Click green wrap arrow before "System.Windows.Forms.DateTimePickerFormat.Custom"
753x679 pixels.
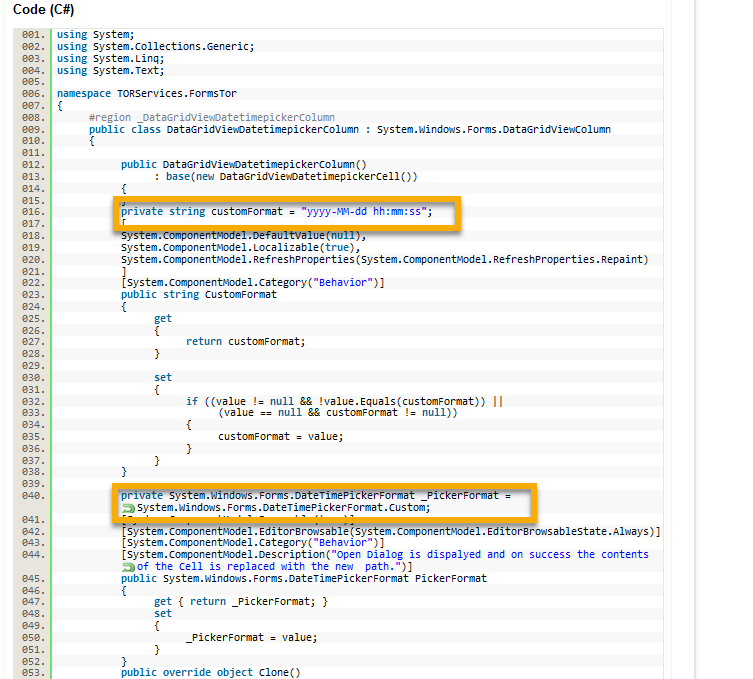pyautogui.click(x=128, y=508)
